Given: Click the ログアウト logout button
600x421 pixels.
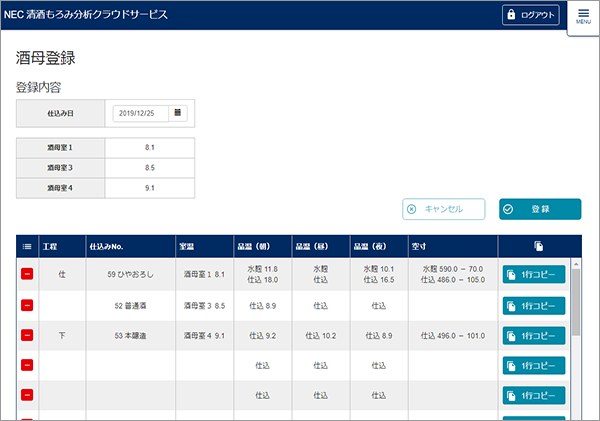Looking at the screenshot, I should pyautogui.click(x=530, y=15).
